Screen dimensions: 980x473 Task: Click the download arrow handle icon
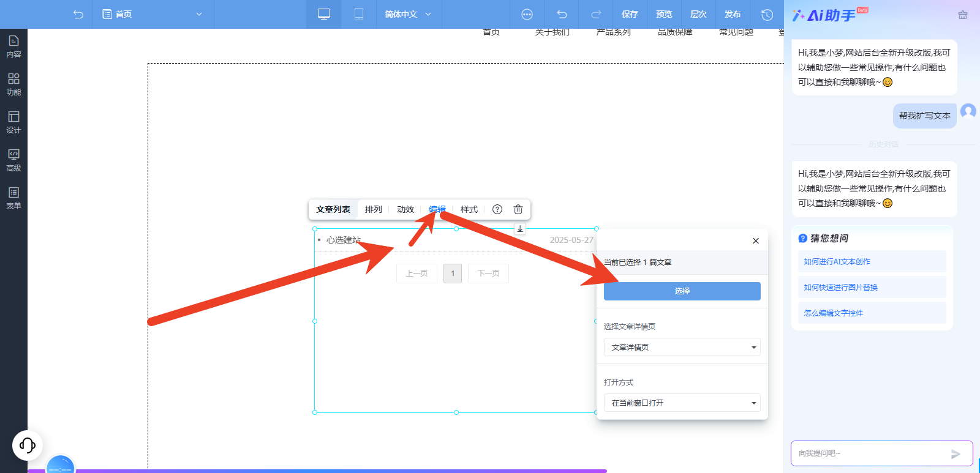point(520,229)
